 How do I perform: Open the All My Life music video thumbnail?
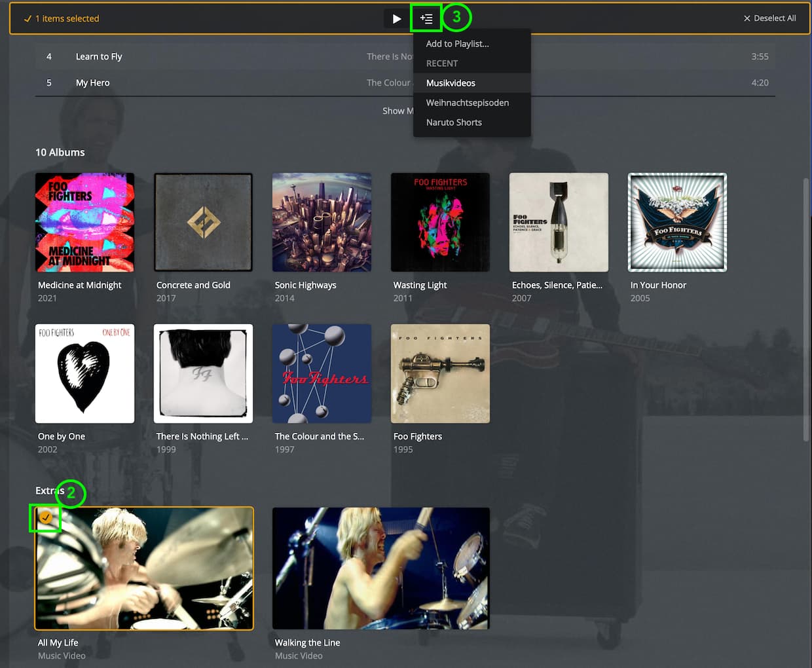tap(144, 568)
